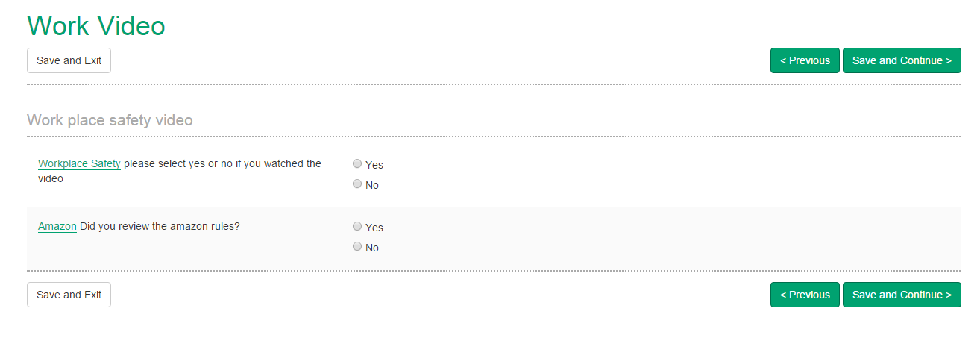Image resolution: width=980 pixels, height=338 pixels.
Task: Click the bottom Save and Exit button
Action: (69, 295)
